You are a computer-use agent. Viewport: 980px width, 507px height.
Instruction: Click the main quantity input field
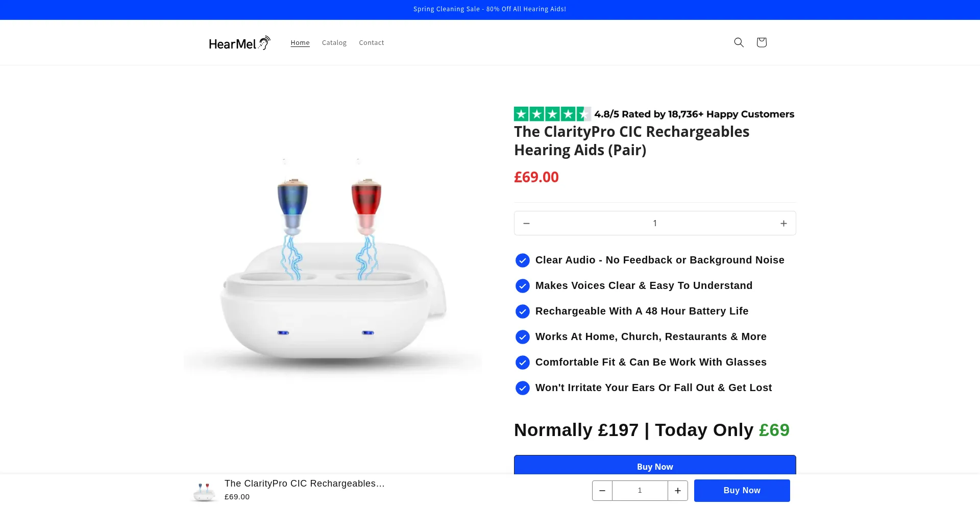(x=655, y=223)
